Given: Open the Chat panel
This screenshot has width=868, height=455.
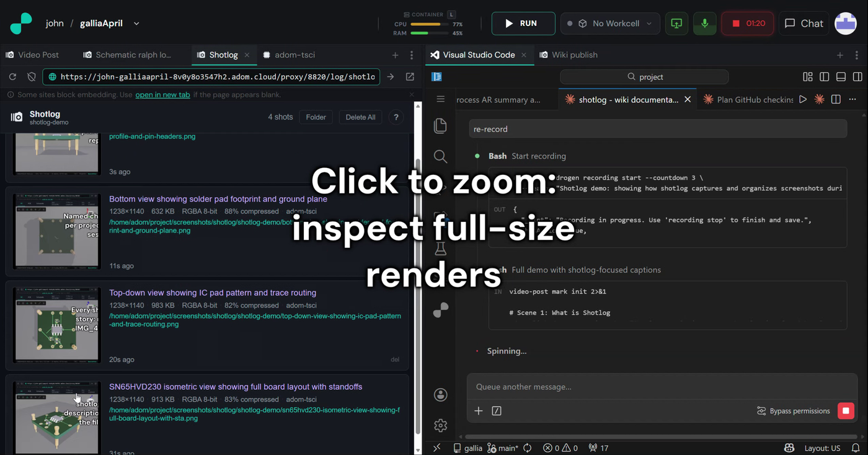Looking at the screenshot, I should pos(804,24).
